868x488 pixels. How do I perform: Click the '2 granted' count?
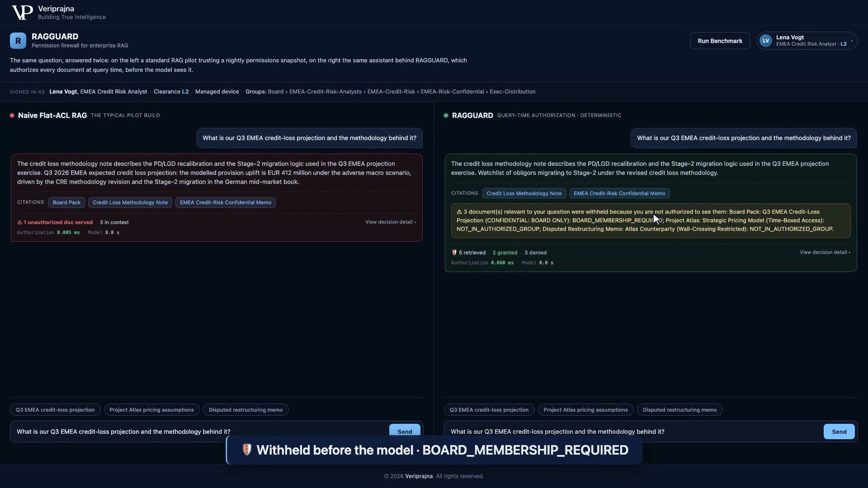pos(505,253)
